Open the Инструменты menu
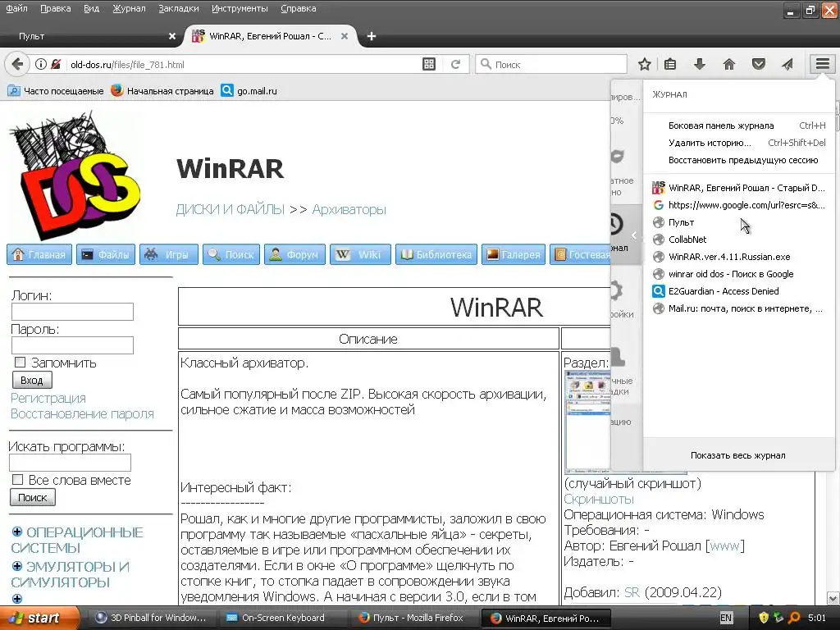The height and width of the screenshot is (630, 840). click(x=240, y=8)
